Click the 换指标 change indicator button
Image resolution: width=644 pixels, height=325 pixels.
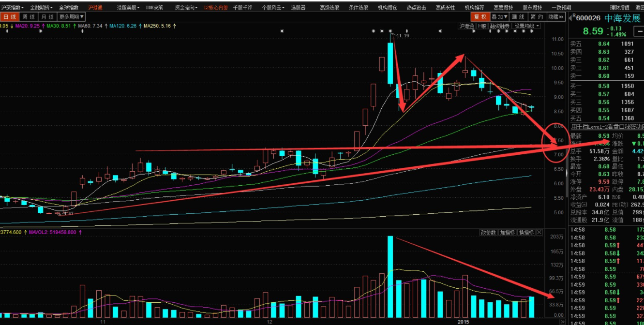coord(526,233)
